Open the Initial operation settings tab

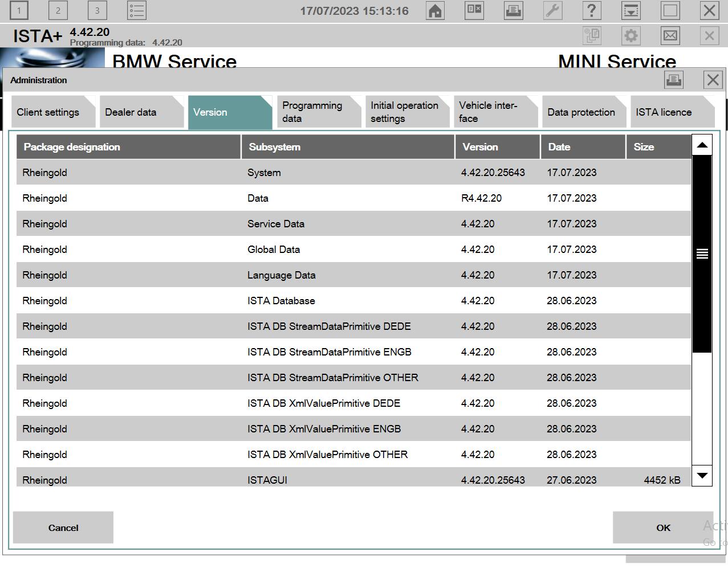[x=408, y=112]
